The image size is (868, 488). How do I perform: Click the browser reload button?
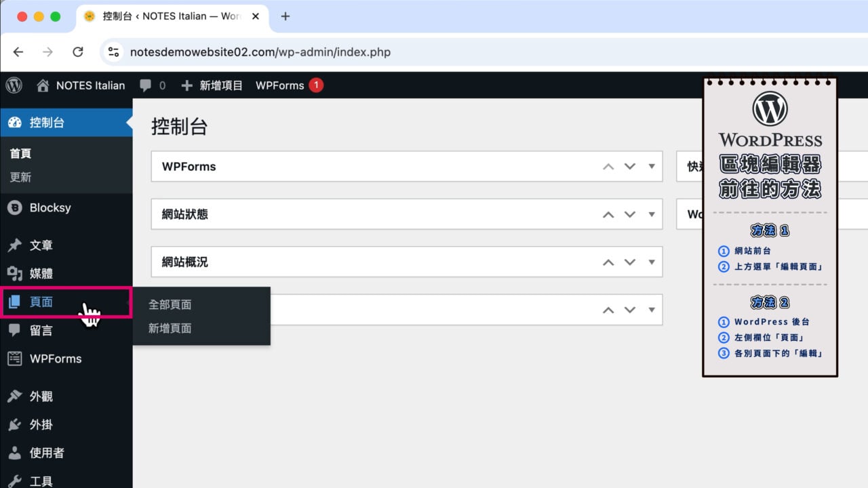[78, 52]
